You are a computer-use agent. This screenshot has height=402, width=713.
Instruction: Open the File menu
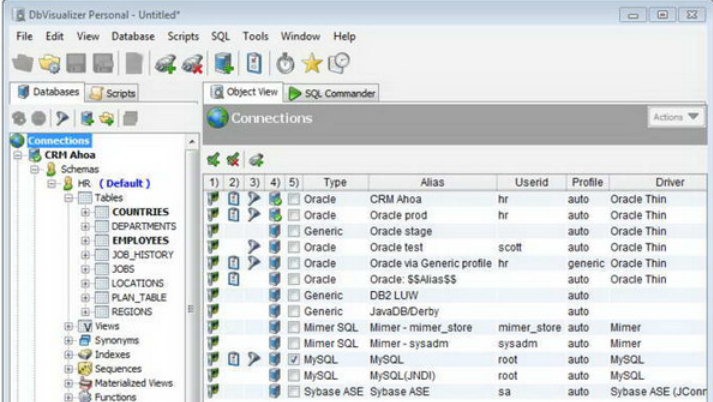24,36
